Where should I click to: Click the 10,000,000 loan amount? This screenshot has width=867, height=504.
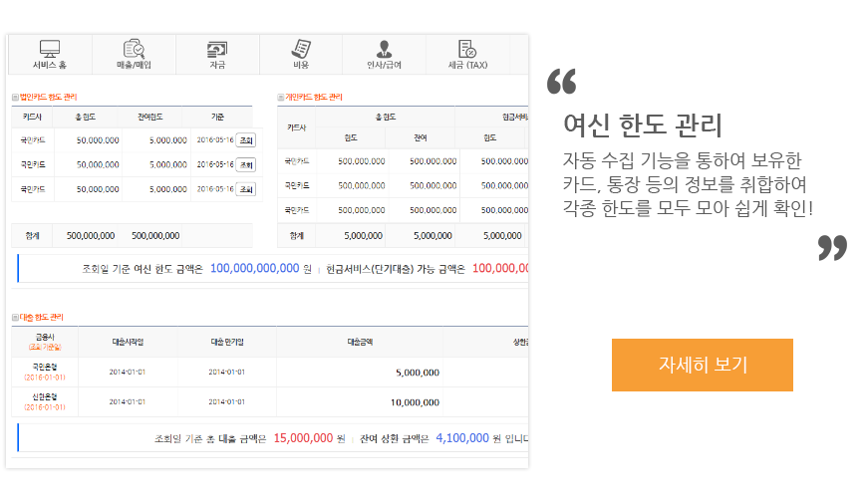(x=415, y=402)
